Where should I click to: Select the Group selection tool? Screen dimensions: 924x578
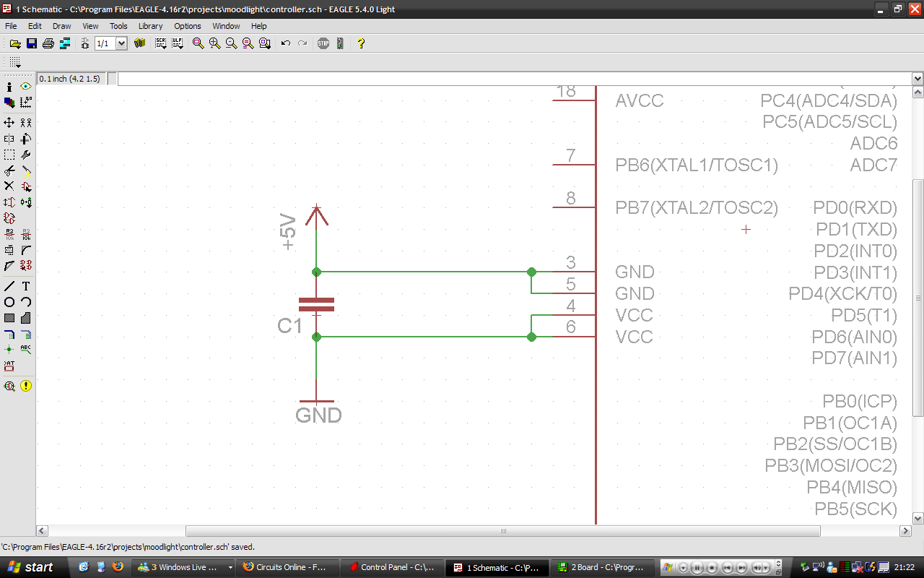click(x=9, y=155)
